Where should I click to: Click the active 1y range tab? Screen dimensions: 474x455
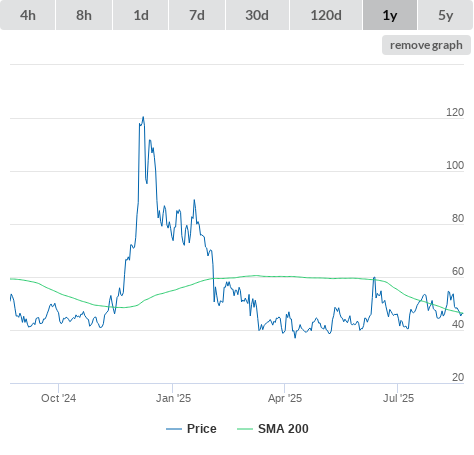(x=390, y=15)
